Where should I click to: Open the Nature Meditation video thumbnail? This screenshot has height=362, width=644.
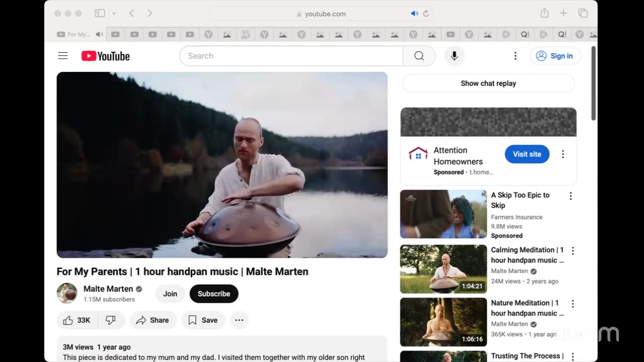tap(443, 322)
